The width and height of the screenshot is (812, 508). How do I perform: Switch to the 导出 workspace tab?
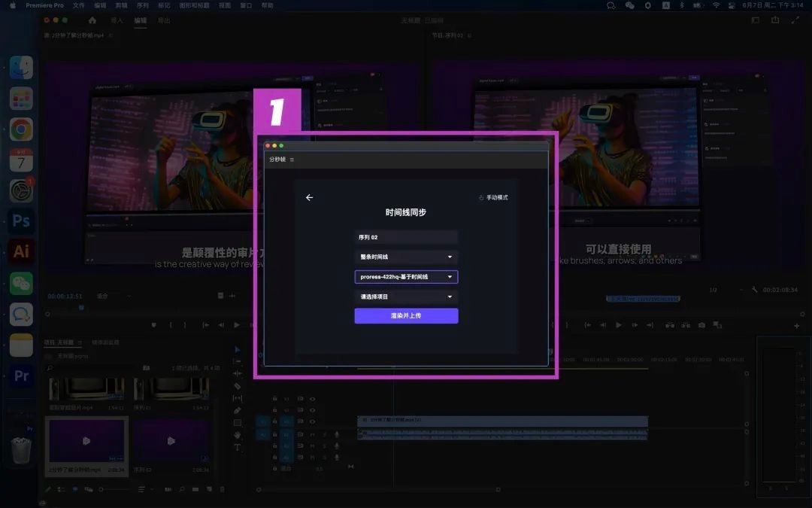tap(163, 20)
